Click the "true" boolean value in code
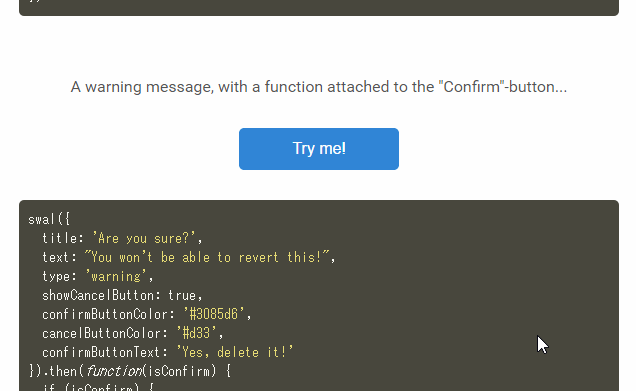 [x=182, y=295]
